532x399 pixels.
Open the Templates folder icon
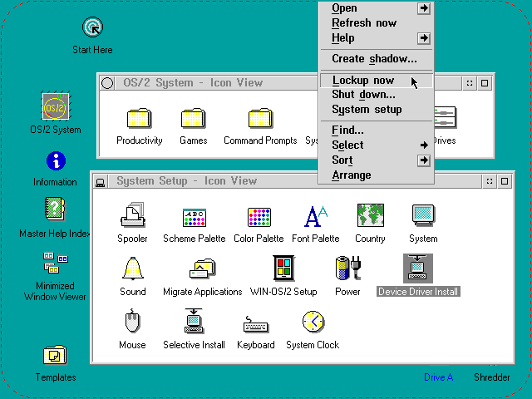(55, 355)
